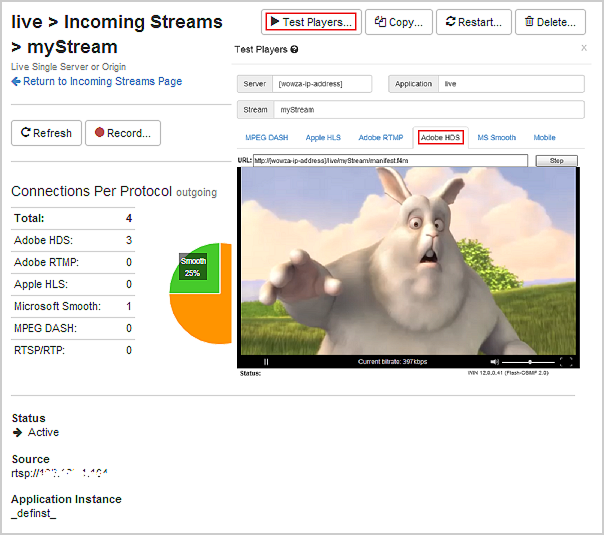Stop the test player playback
Viewport: 604px width, 535px height.
[x=557, y=161]
